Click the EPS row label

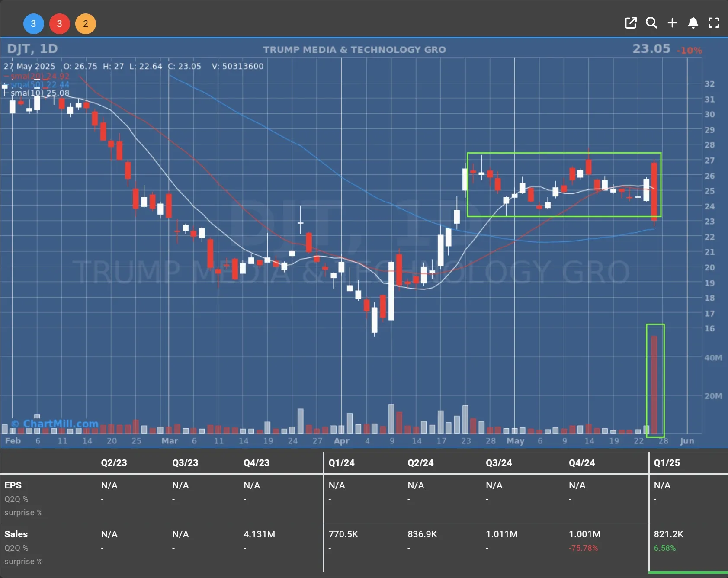[13, 485]
